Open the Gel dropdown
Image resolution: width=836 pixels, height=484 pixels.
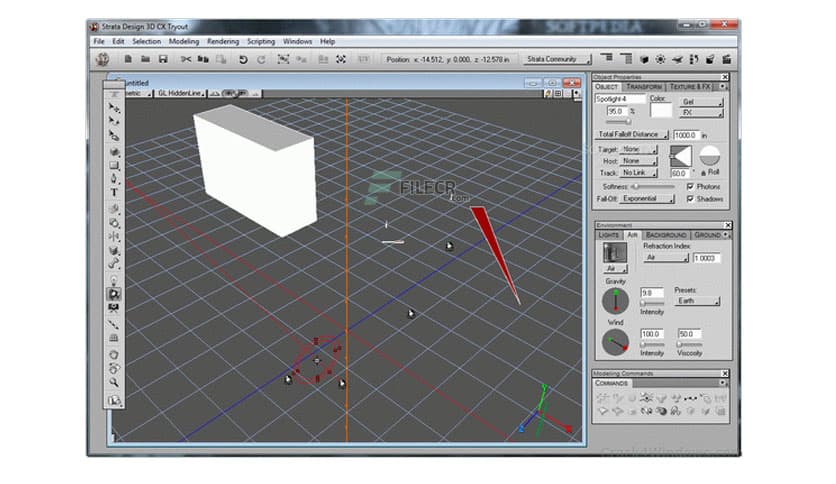(x=701, y=101)
